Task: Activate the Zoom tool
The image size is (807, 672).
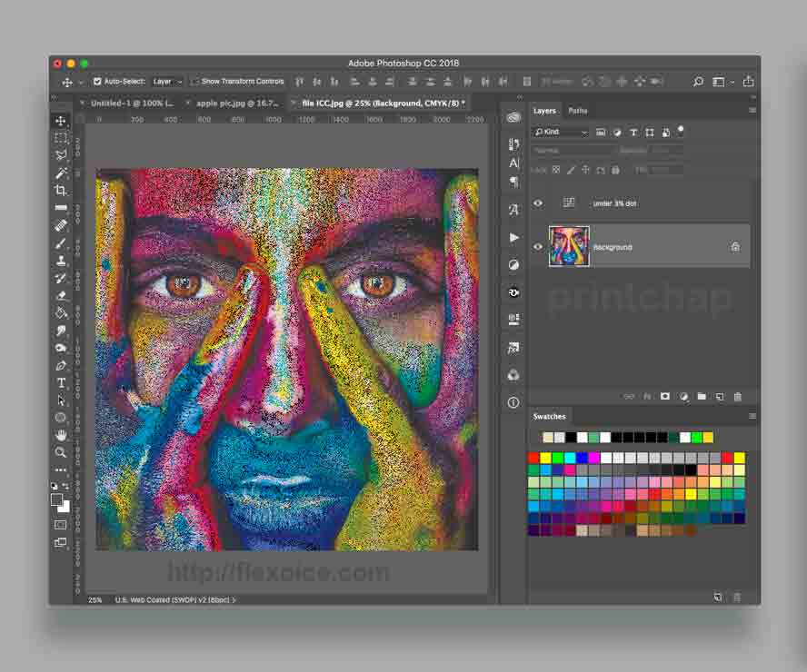Action: pyautogui.click(x=61, y=452)
